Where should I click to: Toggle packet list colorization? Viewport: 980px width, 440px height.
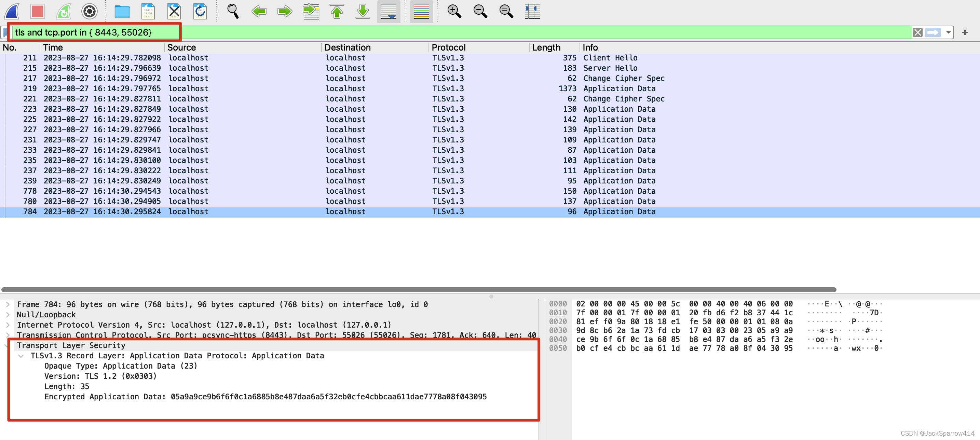pyautogui.click(x=421, y=11)
